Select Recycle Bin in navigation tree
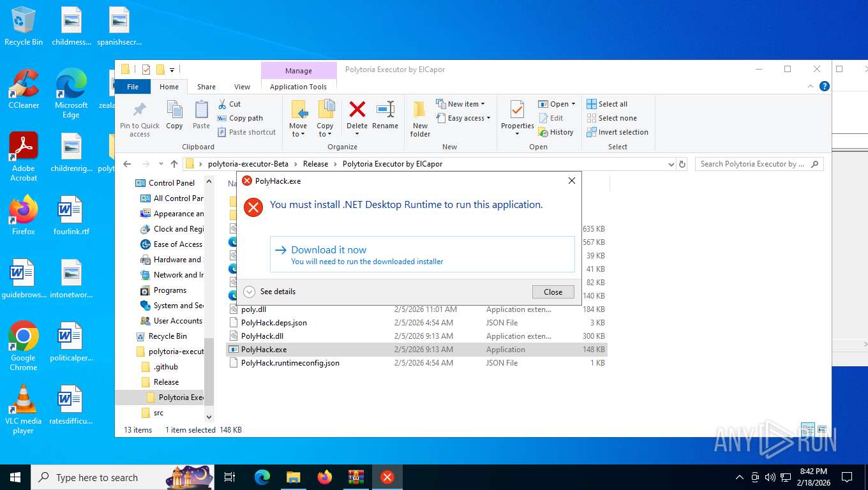Screen dimensions: 868x490 coord(162,336)
